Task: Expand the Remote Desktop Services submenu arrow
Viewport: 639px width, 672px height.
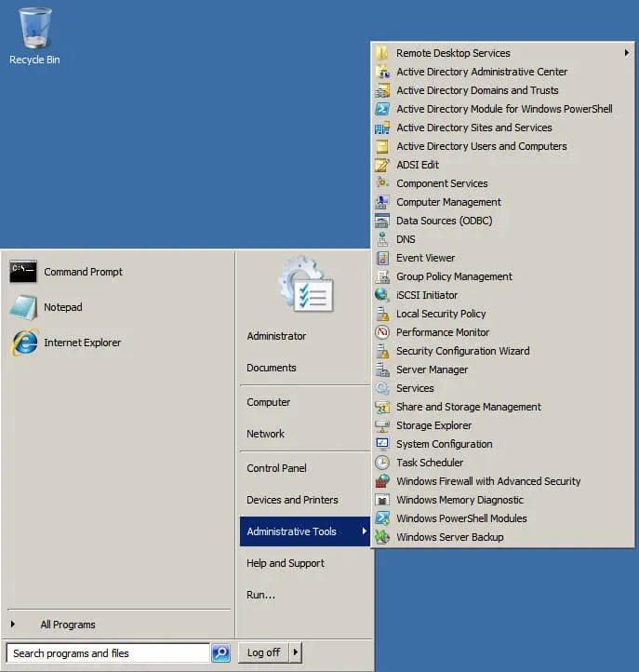Action: coord(627,53)
